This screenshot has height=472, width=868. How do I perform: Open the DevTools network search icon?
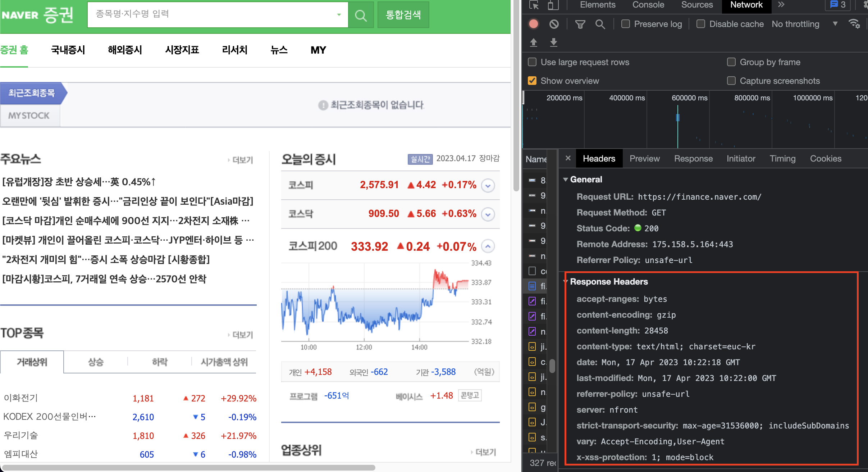pyautogui.click(x=600, y=24)
